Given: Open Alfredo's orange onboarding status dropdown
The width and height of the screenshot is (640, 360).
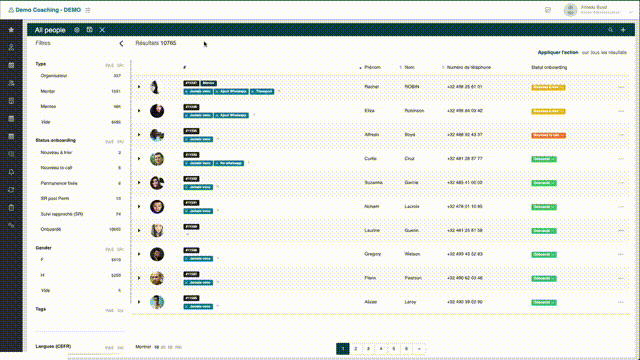Looking at the screenshot, I should [x=548, y=135].
